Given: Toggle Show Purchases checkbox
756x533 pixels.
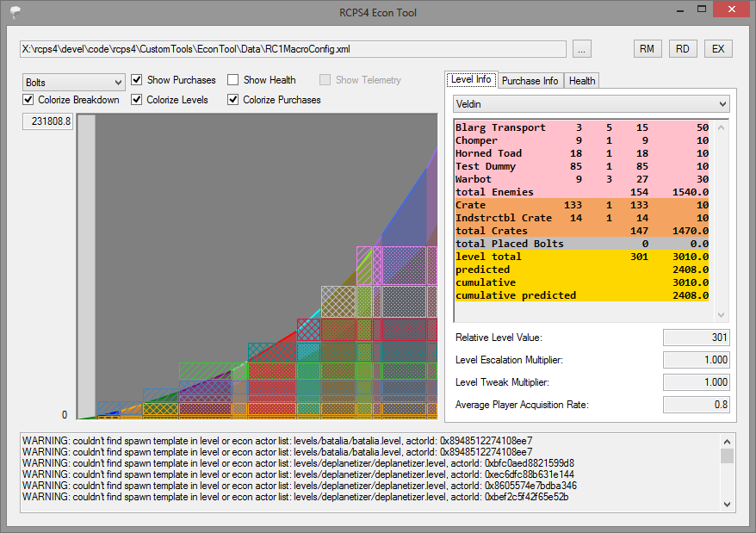Looking at the screenshot, I should tap(137, 80).
